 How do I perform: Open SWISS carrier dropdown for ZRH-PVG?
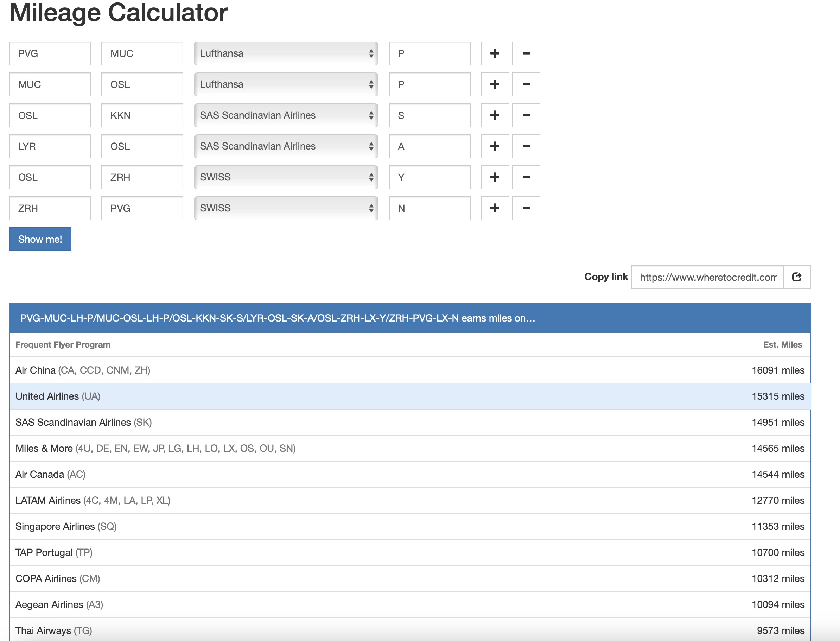[x=286, y=208]
